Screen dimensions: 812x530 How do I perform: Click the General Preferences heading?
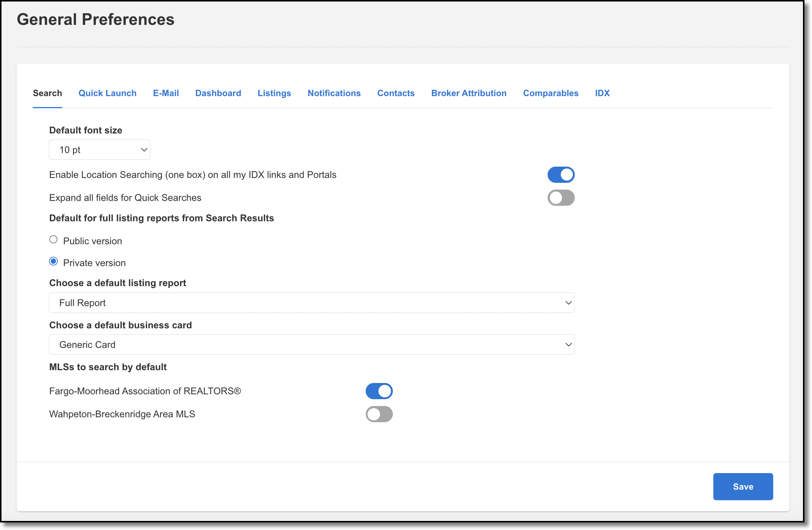(x=96, y=20)
